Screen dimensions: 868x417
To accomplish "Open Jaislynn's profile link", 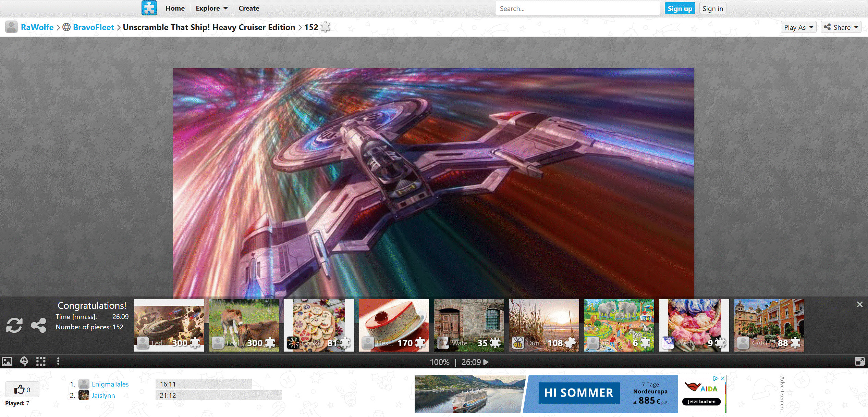I will (x=103, y=395).
